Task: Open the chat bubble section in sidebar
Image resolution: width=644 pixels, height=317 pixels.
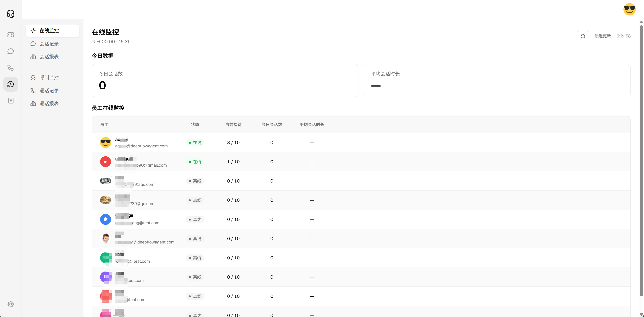Action: (x=11, y=51)
